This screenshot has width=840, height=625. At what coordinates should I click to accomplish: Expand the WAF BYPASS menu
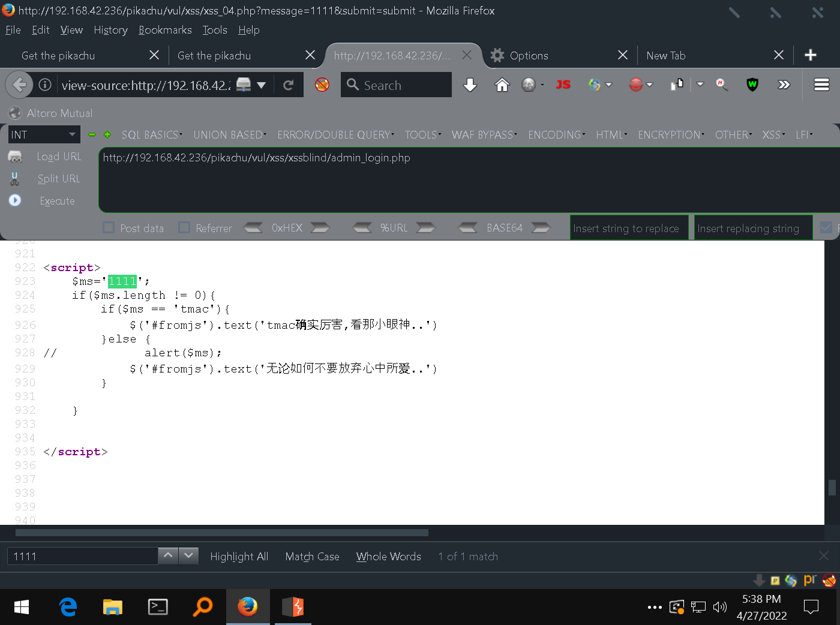[x=484, y=135]
